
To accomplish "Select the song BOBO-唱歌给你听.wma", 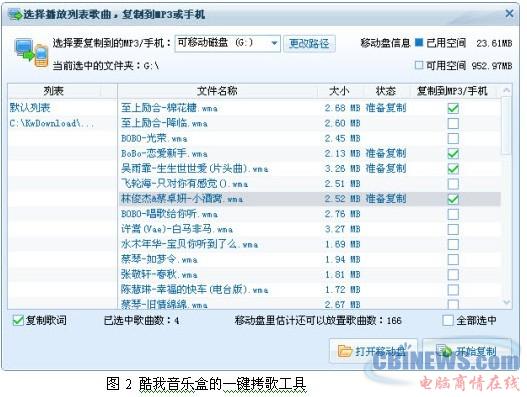I will (x=169, y=214).
